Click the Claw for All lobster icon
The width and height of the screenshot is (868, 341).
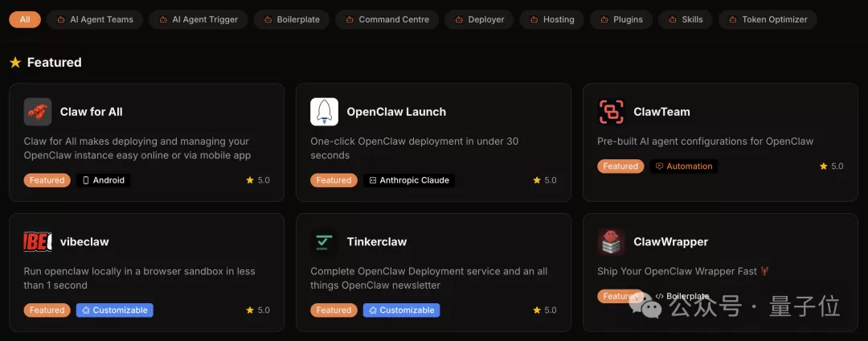coord(38,112)
